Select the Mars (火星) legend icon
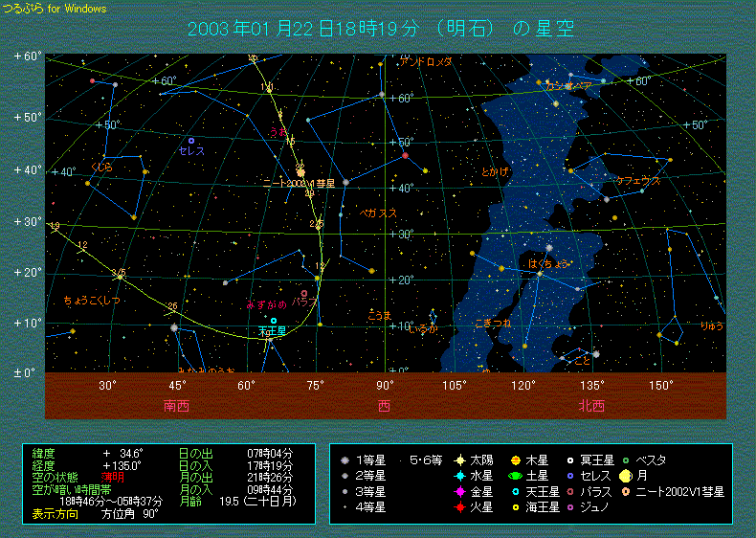Image resolution: width=756 pixels, height=538 pixels. click(x=460, y=507)
